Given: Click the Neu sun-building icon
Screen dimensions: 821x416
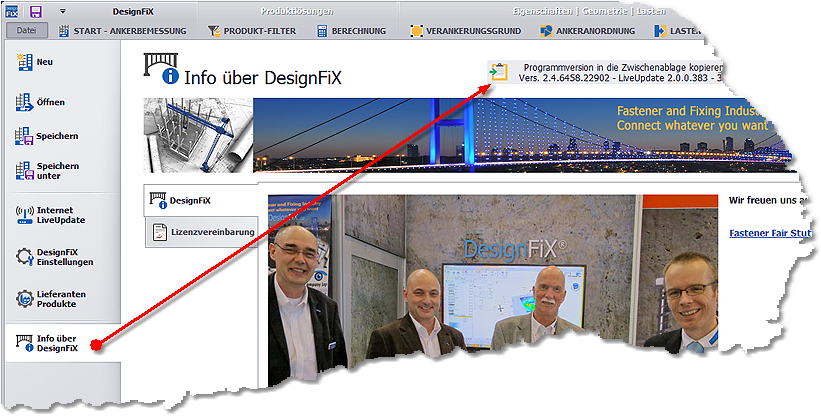Looking at the screenshot, I should coord(25,62).
